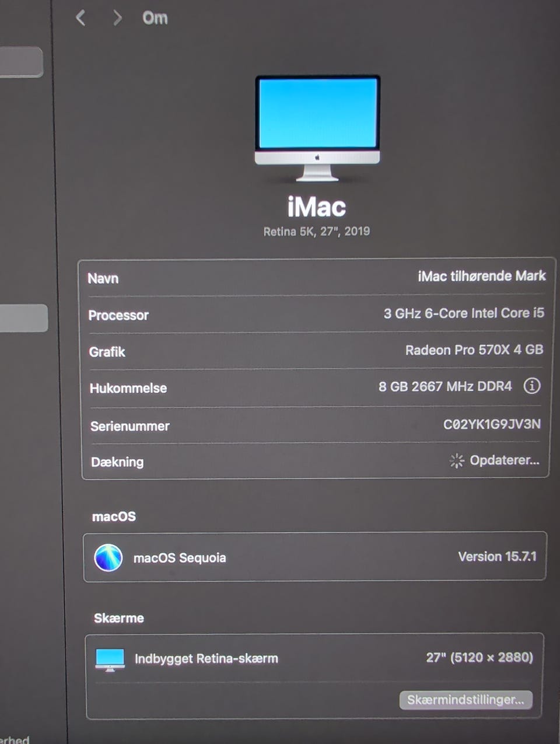Click the macOS Sequoia logo icon
Screen dimensions: 560x744
coord(108,557)
